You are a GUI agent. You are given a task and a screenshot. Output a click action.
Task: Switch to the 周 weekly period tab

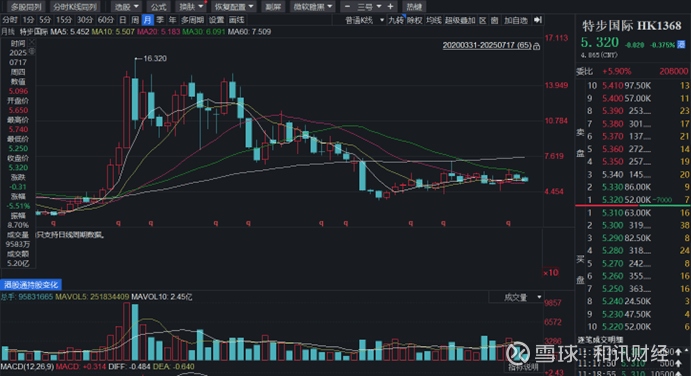135,20
